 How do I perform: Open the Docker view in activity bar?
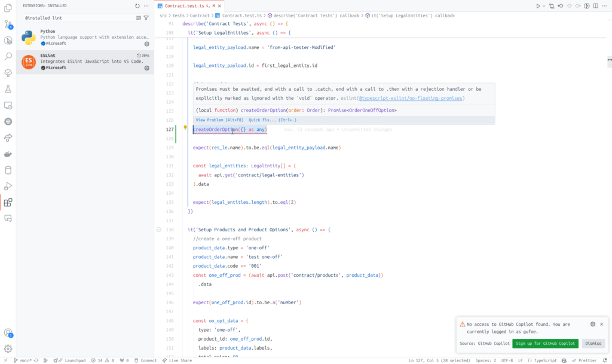point(8,154)
